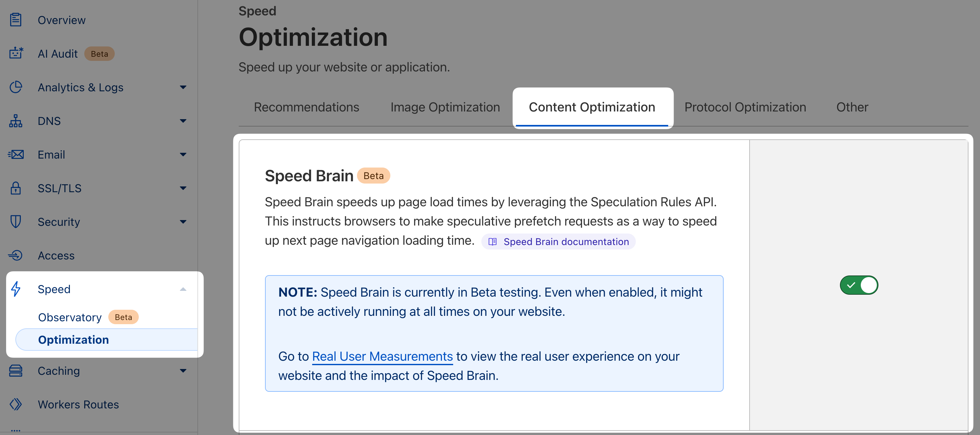Screen dimensions: 980x435
Task: Expand the Analytics & Logs dropdown
Action: point(99,87)
